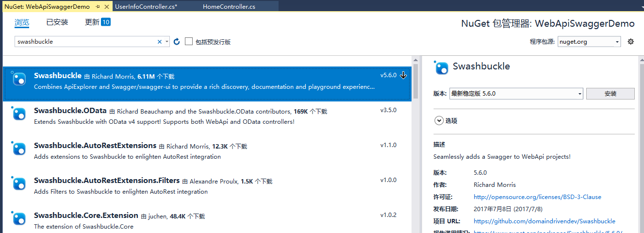Click Swashbuckle.AutoRestExtensions package icon
Screen dimensions: 644x233
coord(18,149)
